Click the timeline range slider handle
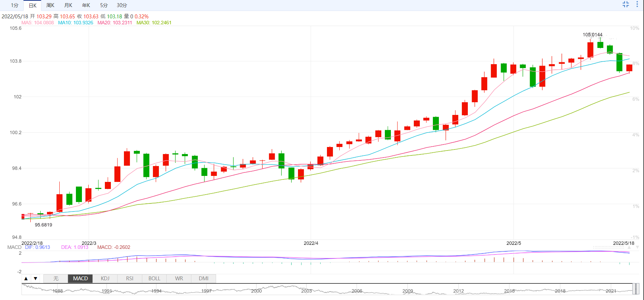The height and width of the screenshot is (300, 644). 636,289
